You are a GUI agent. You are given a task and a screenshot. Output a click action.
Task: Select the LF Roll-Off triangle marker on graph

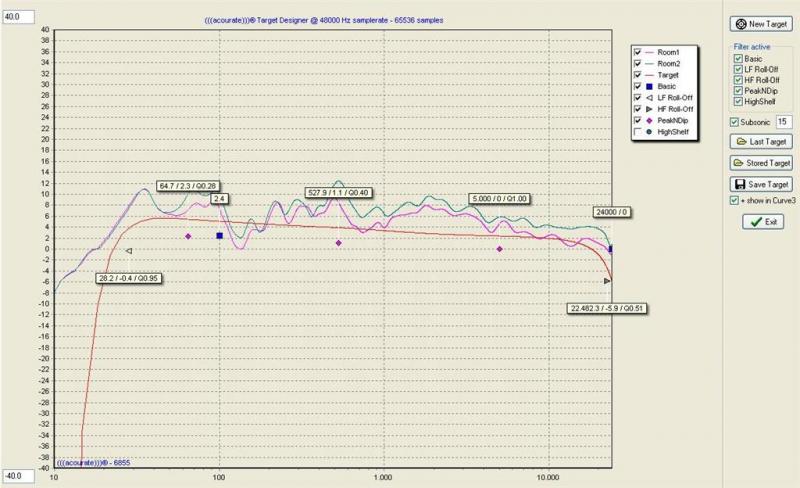click(129, 251)
